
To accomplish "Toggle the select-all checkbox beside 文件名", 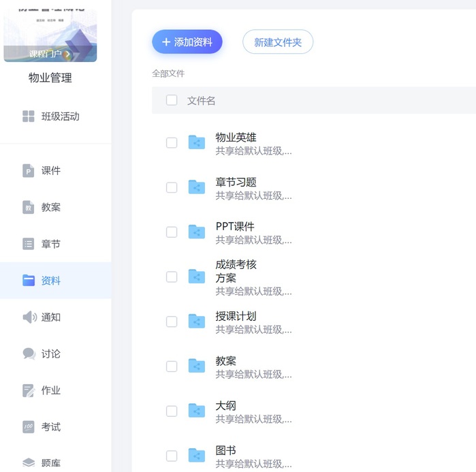I will (172, 100).
